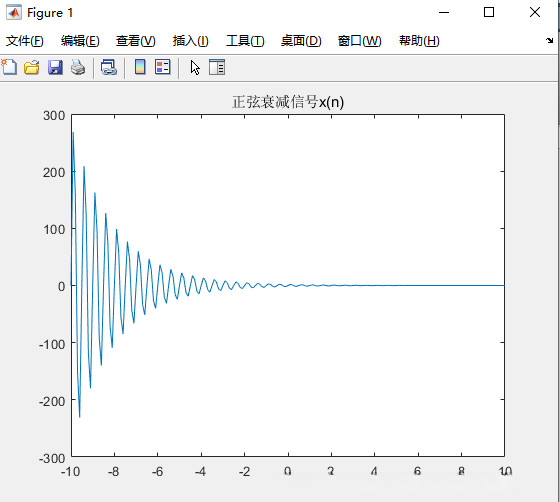The image size is (560, 502).
Task: Toggle the Edit Plot arrow tool
Action: coord(195,67)
